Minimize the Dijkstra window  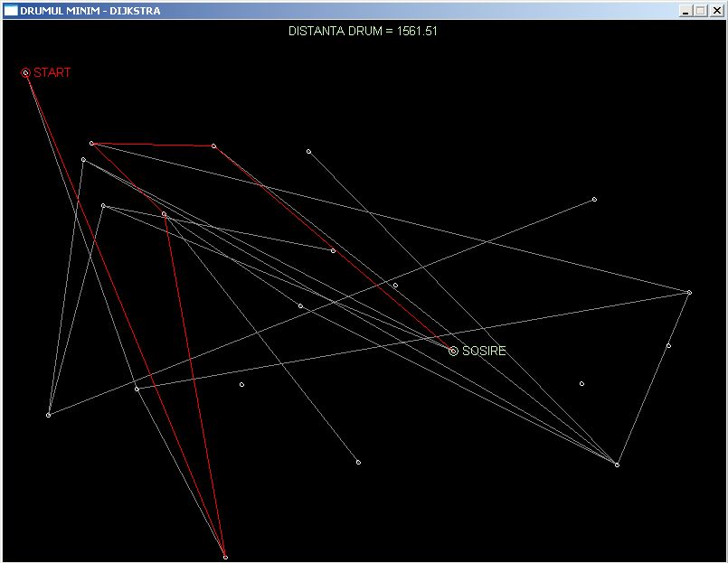point(685,11)
